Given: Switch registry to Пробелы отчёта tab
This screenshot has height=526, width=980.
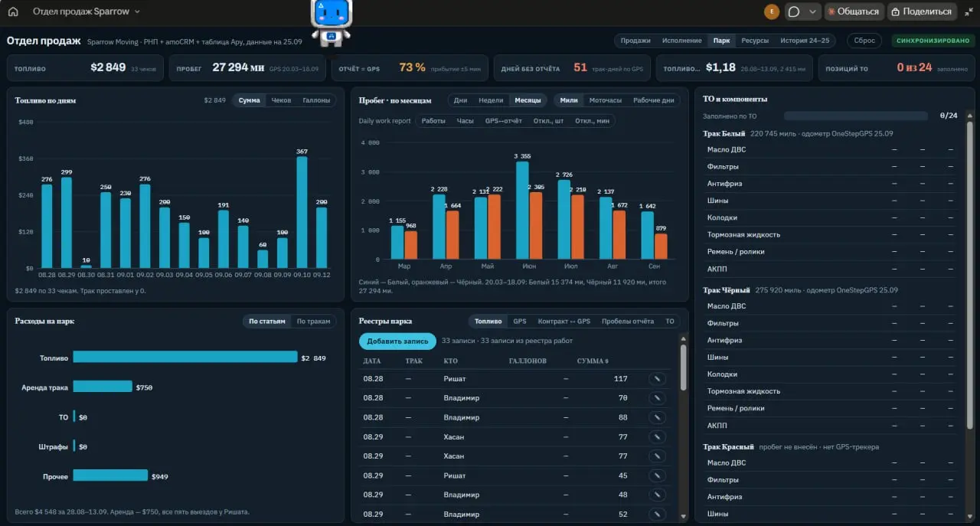Looking at the screenshot, I should (x=628, y=322).
